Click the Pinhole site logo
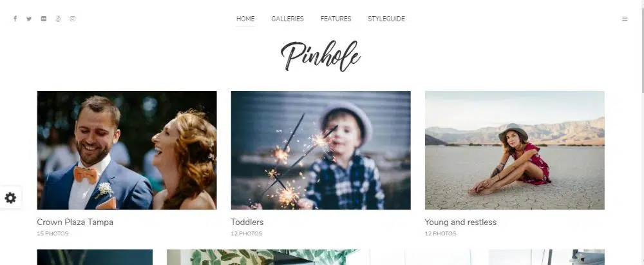 [x=320, y=55]
